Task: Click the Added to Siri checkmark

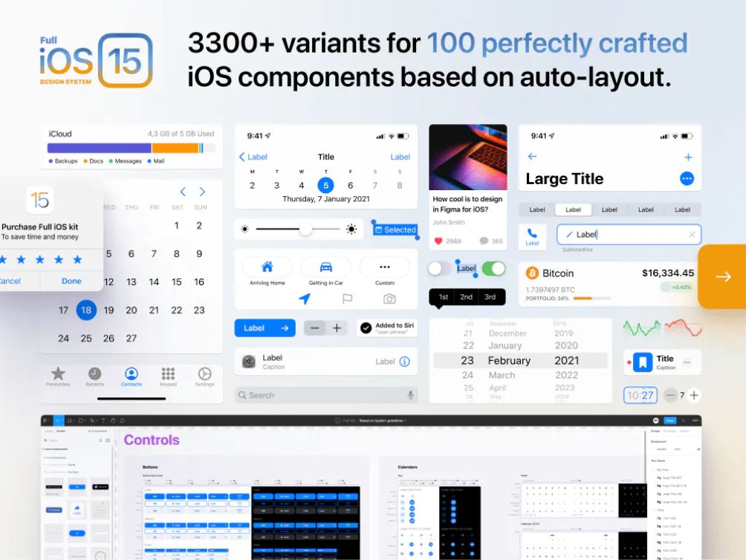Action: point(366,328)
